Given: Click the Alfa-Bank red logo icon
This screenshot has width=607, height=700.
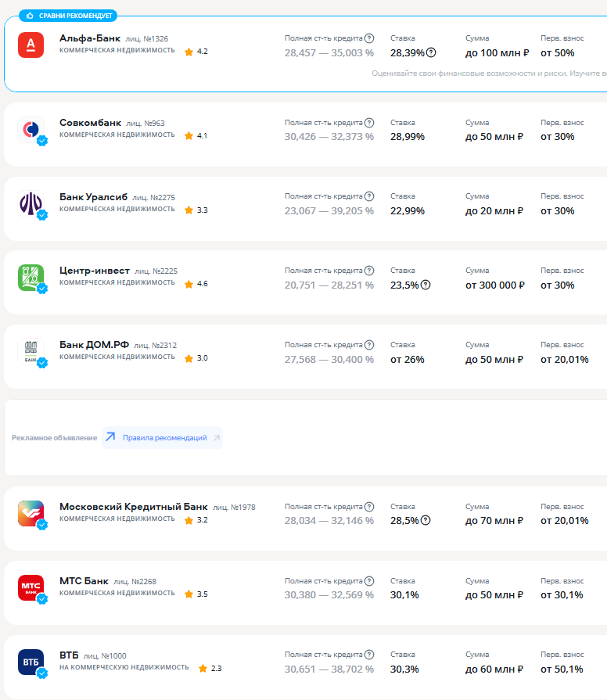Looking at the screenshot, I should click(x=31, y=45).
